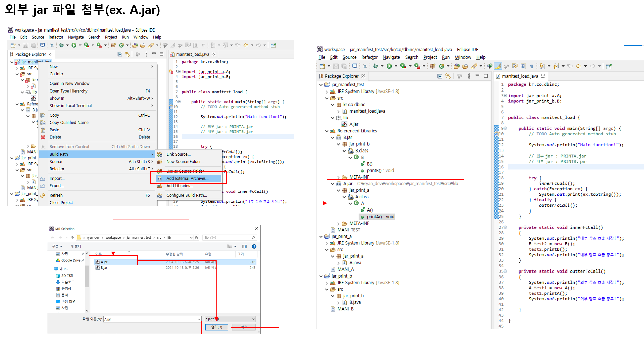Image resolution: width=644 pixels, height=362 pixels.
Task: Click the 열기(O) open button
Action: coord(216,327)
